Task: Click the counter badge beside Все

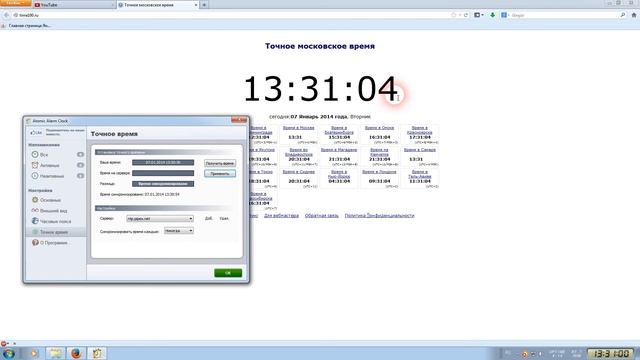Action: click(x=80, y=155)
